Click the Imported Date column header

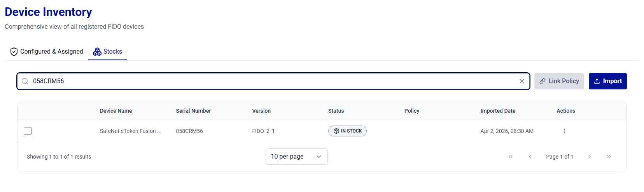point(498,111)
